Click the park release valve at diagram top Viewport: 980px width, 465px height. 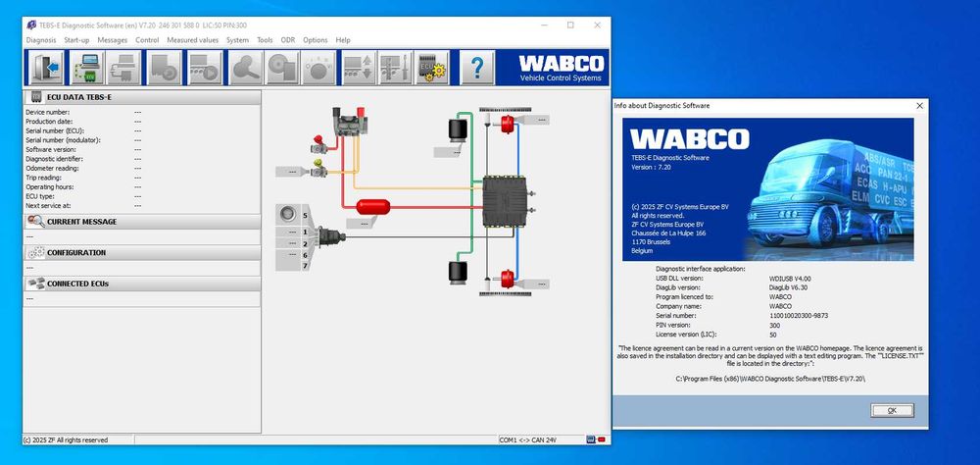350,122
